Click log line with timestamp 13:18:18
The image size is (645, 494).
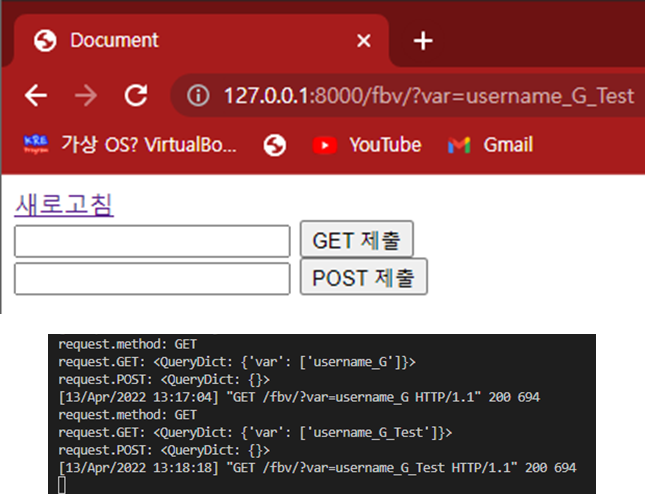pos(317,468)
